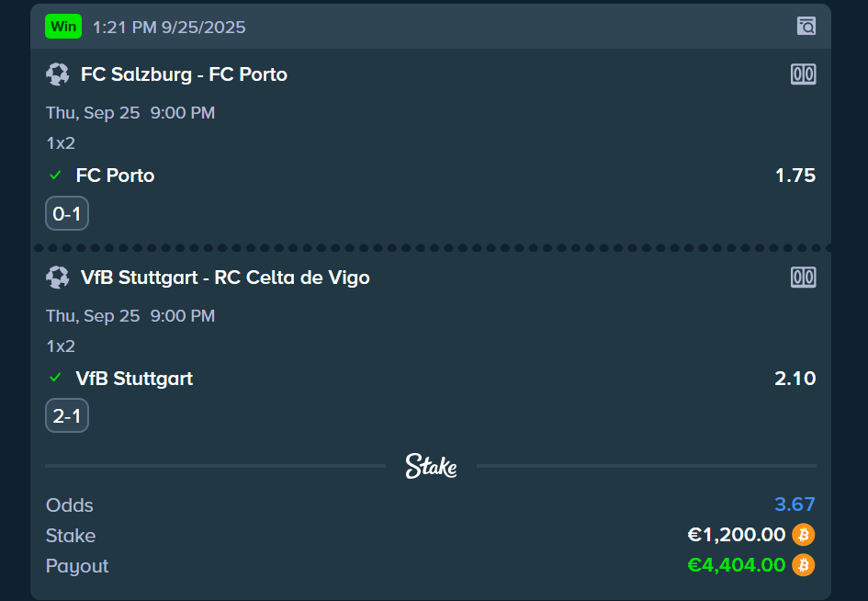Click the Stake logo
The image size is (868, 601).
pos(431,466)
